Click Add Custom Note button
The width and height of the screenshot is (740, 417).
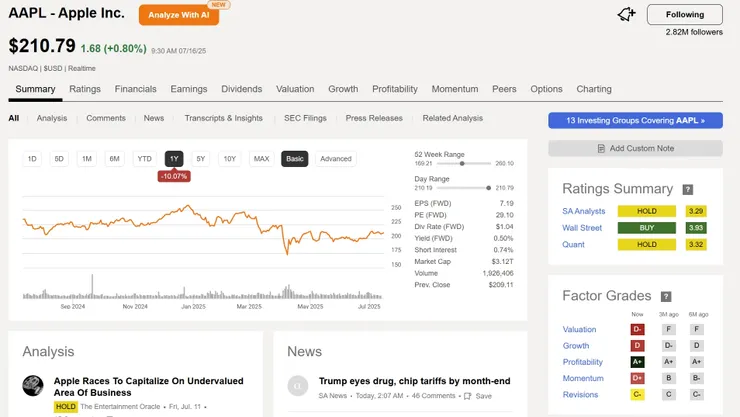tap(635, 148)
